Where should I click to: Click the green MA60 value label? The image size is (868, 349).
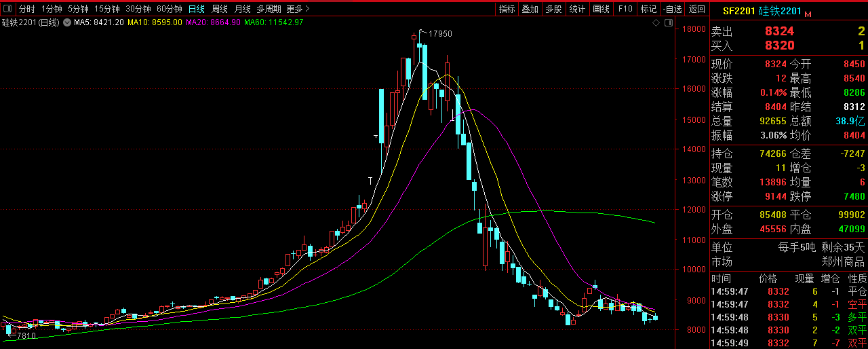273,22
